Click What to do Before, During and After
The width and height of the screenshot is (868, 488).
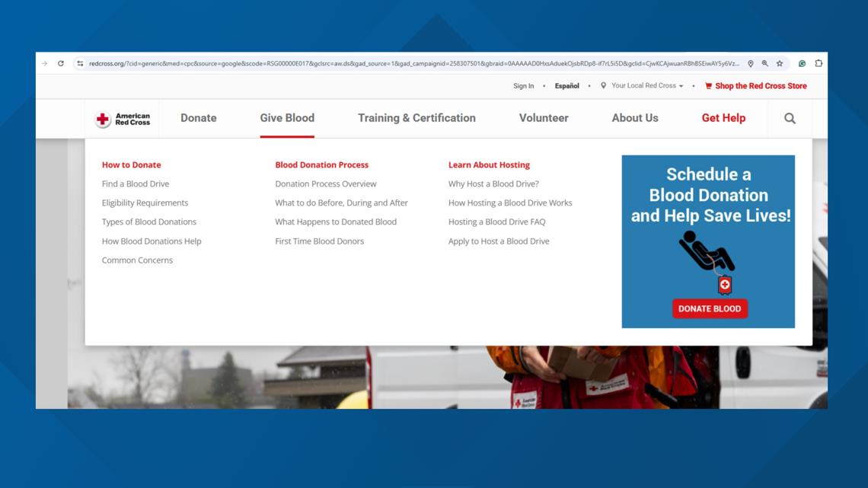pos(342,203)
